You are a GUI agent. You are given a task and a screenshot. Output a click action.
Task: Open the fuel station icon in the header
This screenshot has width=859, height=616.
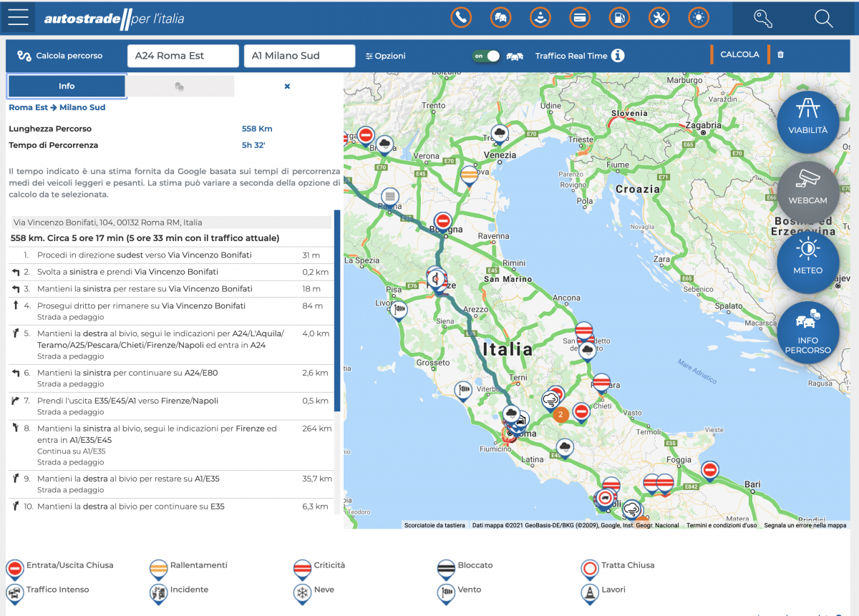pyautogui.click(x=619, y=17)
